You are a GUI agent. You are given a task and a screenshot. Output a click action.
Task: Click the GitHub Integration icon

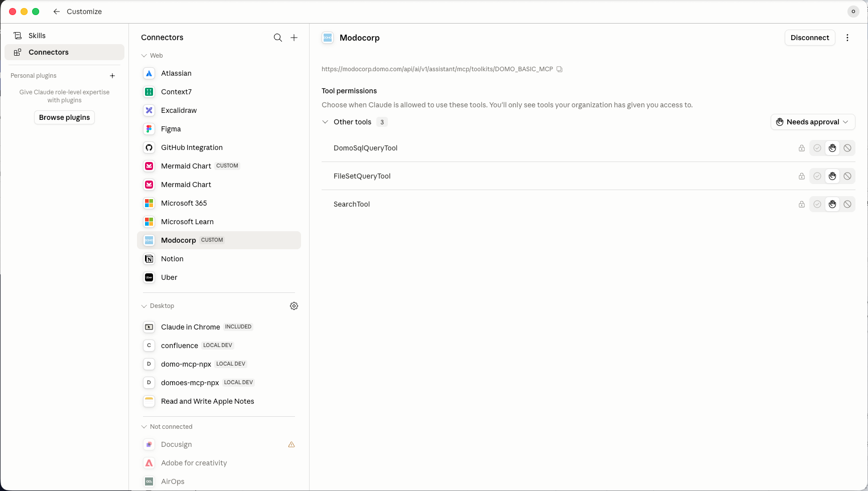coord(149,147)
